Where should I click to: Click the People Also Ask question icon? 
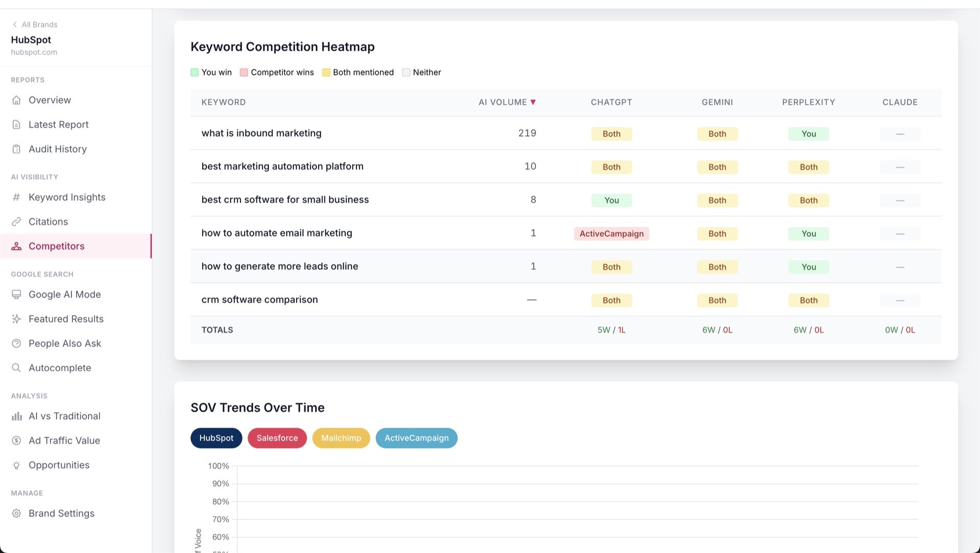coord(16,343)
